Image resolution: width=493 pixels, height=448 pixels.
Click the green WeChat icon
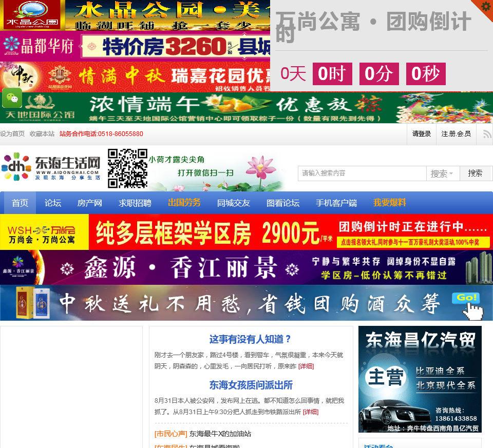tap(12, 98)
